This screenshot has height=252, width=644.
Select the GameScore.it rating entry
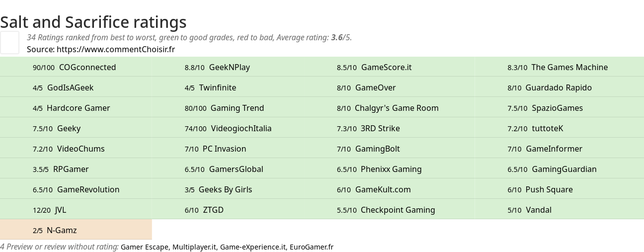[x=380, y=67]
